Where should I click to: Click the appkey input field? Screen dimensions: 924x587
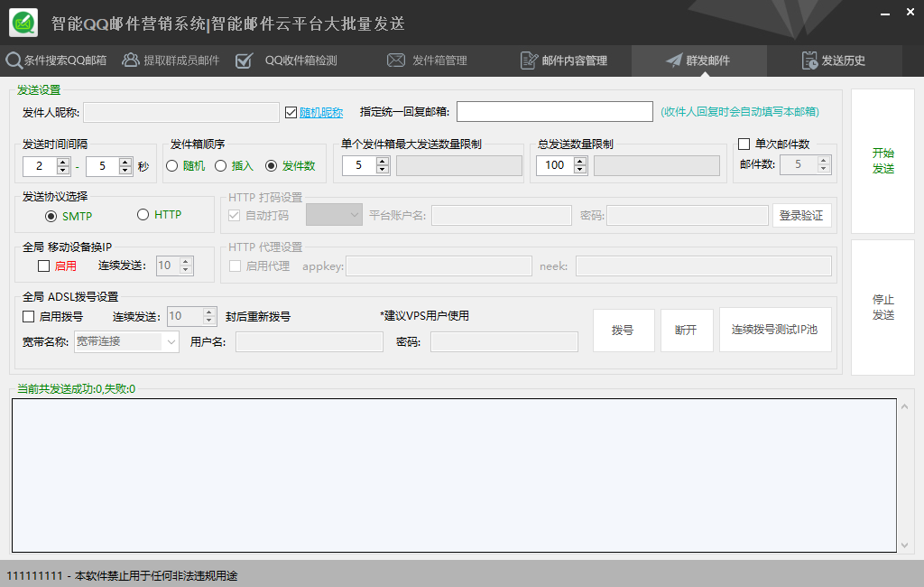[439, 266]
